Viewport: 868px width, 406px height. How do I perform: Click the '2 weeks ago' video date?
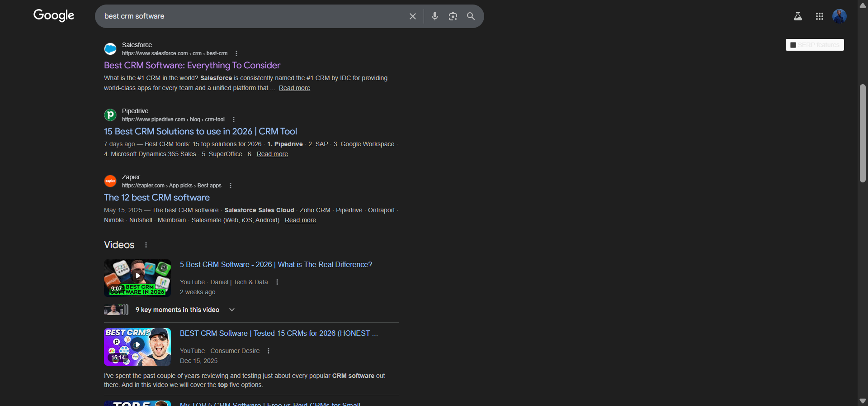(x=198, y=292)
